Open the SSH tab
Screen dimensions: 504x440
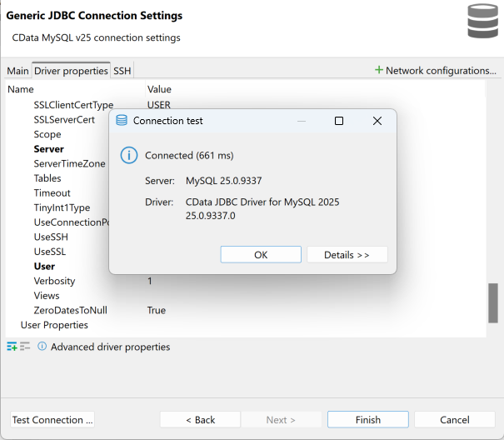pos(122,71)
